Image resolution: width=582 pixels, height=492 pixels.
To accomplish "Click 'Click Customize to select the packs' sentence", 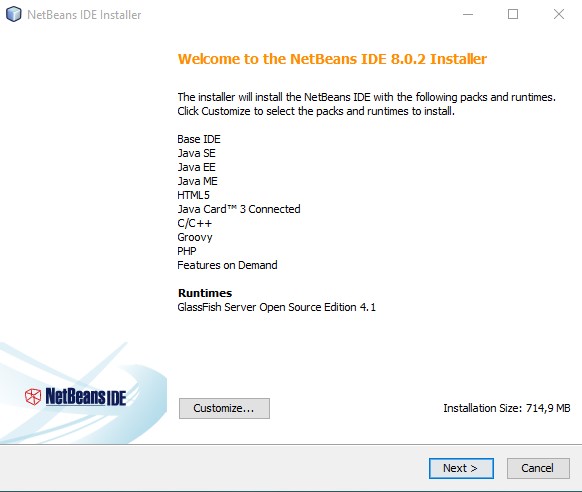I will tap(316, 111).
